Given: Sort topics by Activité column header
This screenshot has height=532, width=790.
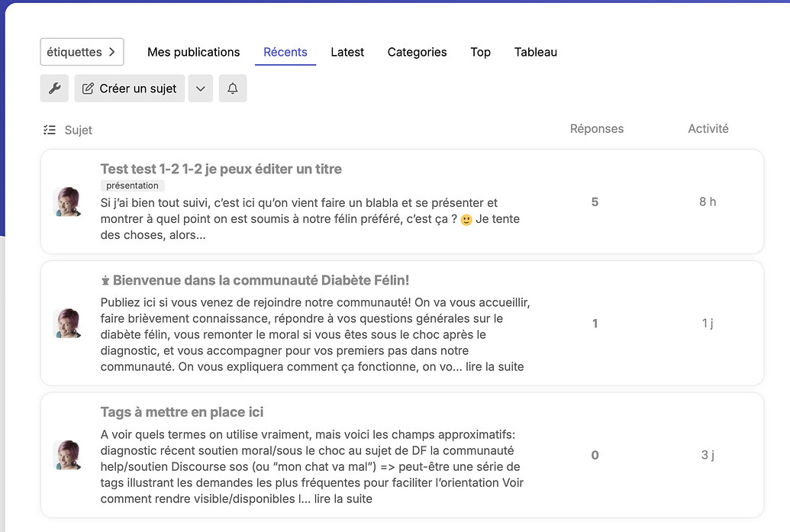Looking at the screenshot, I should (x=708, y=129).
